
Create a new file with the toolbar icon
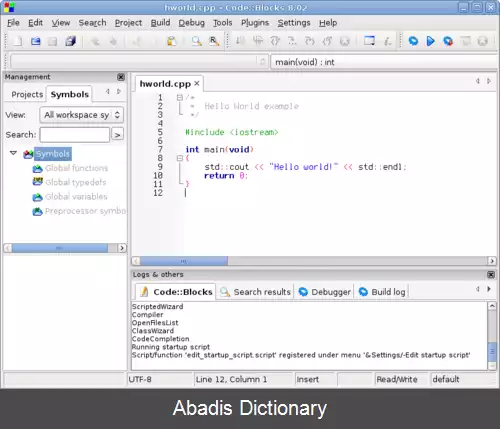pyautogui.click(x=18, y=41)
